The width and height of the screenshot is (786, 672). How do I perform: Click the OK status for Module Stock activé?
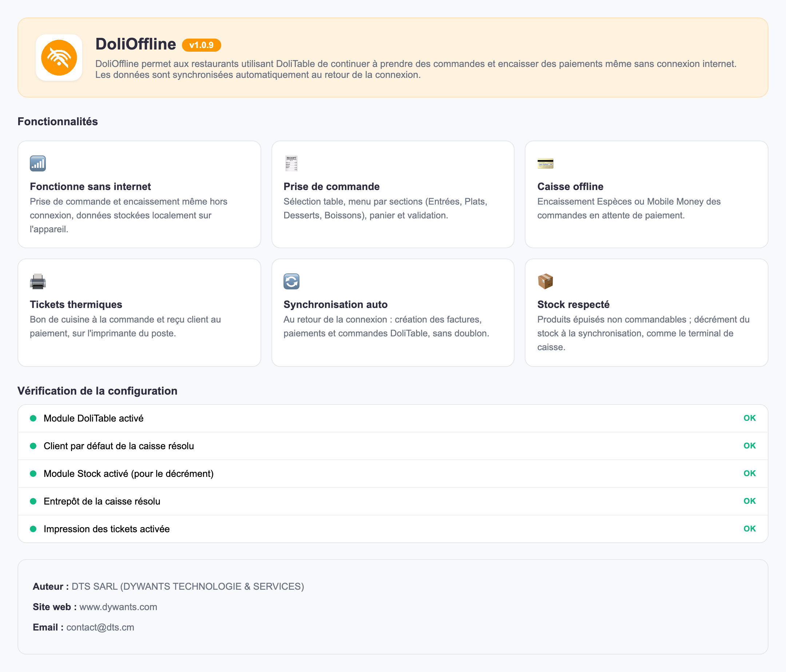coord(750,474)
